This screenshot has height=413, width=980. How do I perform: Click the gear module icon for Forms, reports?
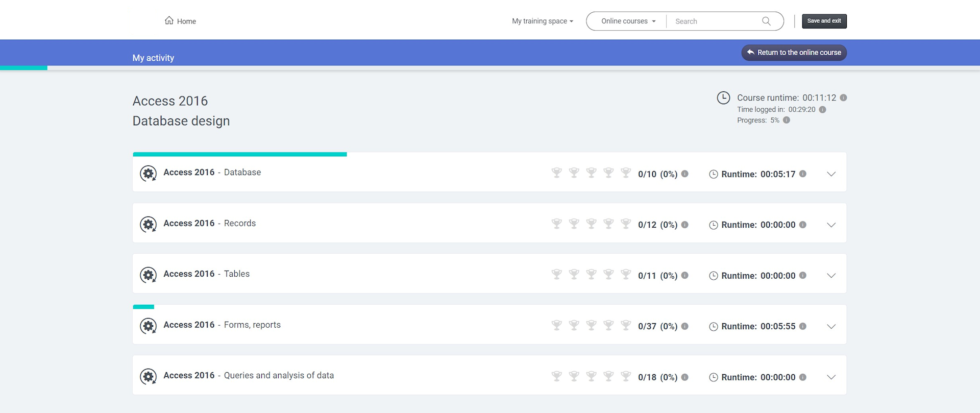pyautogui.click(x=149, y=326)
